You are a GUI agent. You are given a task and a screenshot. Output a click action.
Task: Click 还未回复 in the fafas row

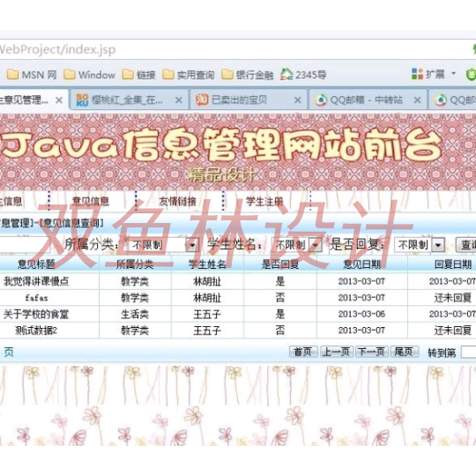pyautogui.click(x=452, y=298)
